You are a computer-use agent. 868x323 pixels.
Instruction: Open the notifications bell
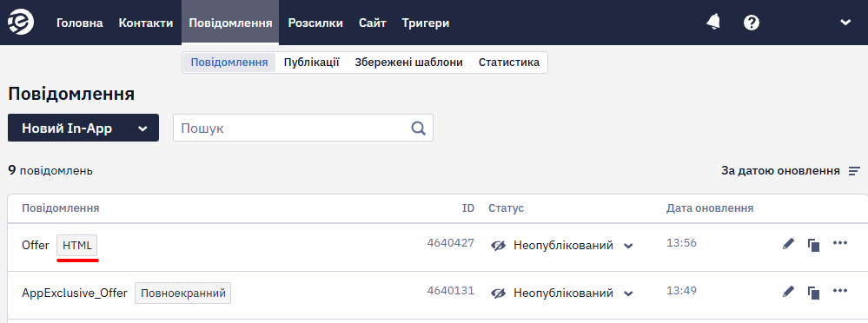713,22
